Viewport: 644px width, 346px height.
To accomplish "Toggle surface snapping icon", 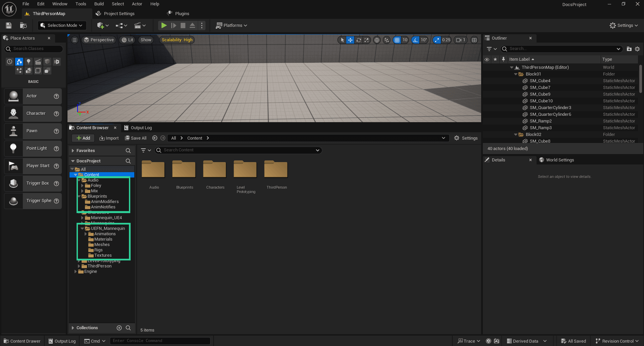I will click(x=387, y=40).
